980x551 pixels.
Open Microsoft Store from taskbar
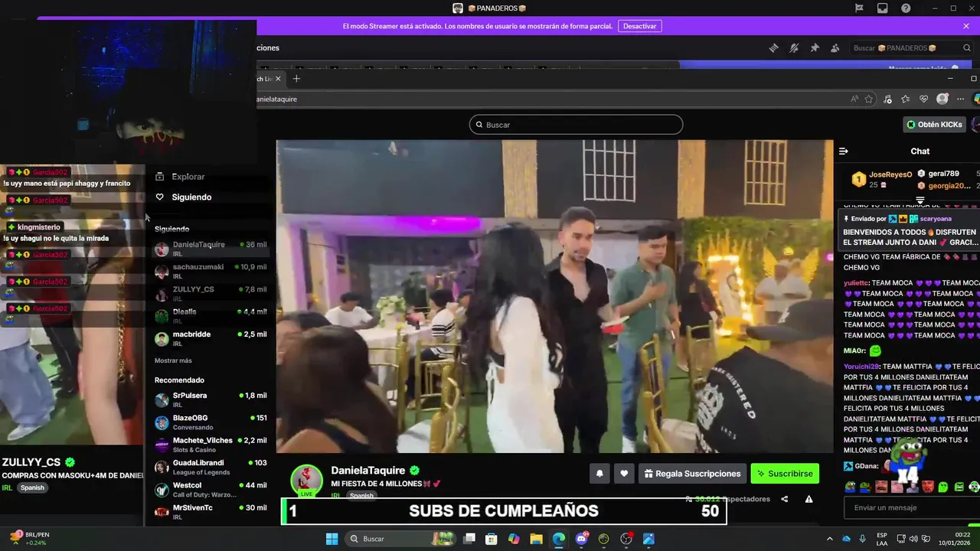tap(492, 539)
